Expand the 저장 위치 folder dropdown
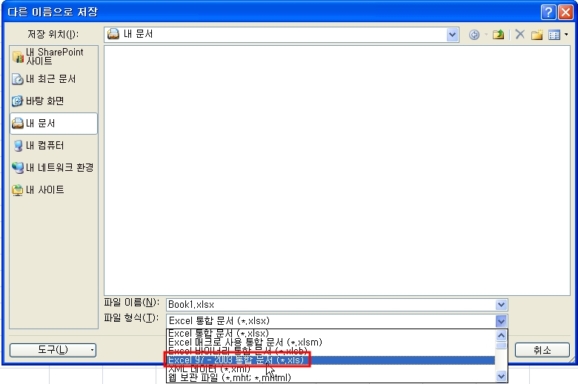 click(452, 35)
